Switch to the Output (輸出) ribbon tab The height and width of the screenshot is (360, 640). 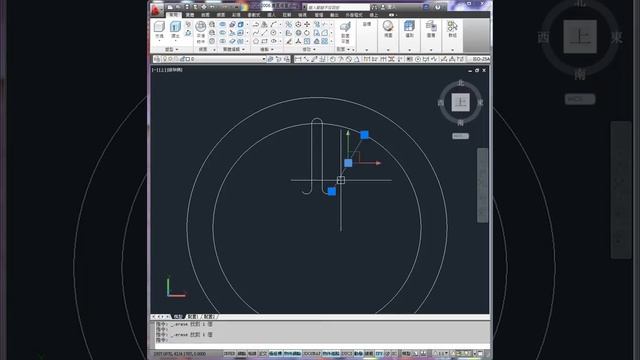click(334, 15)
